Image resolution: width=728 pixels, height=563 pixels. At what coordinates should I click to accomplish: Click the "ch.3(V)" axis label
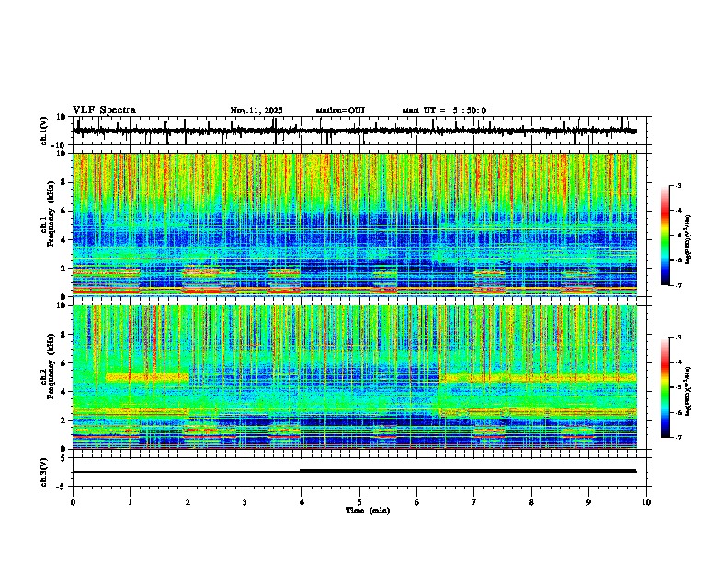point(43,472)
